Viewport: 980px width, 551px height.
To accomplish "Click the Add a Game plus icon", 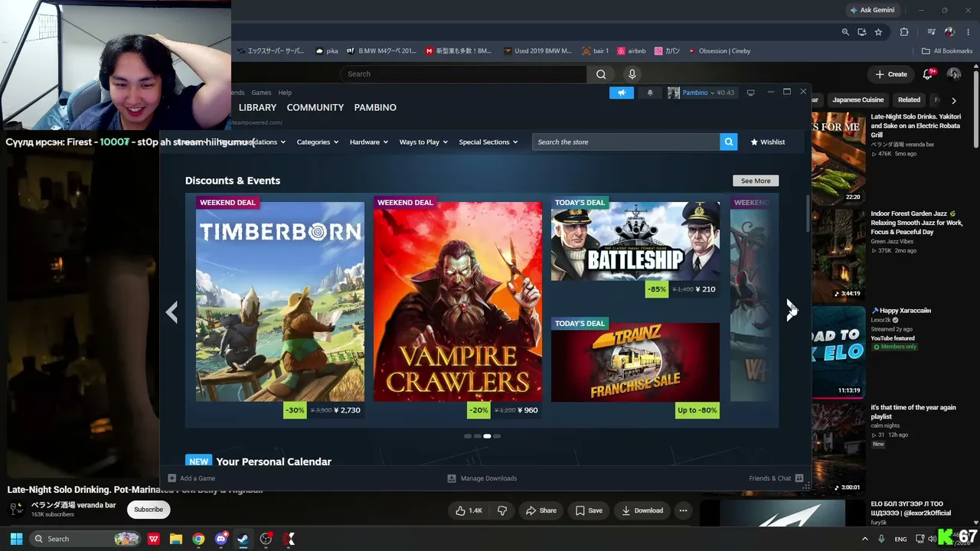I will pos(171,478).
